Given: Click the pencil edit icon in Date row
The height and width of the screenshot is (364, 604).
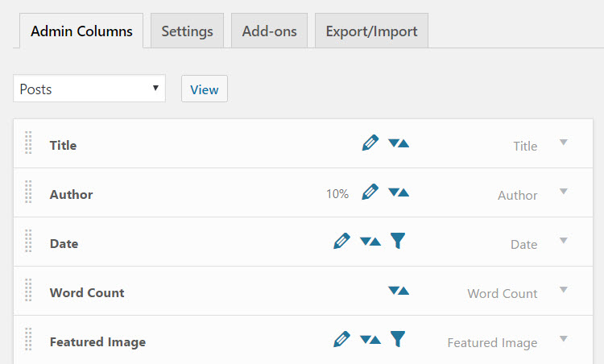Looking at the screenshot, I should pyautogui.click(x=341, y=241).
